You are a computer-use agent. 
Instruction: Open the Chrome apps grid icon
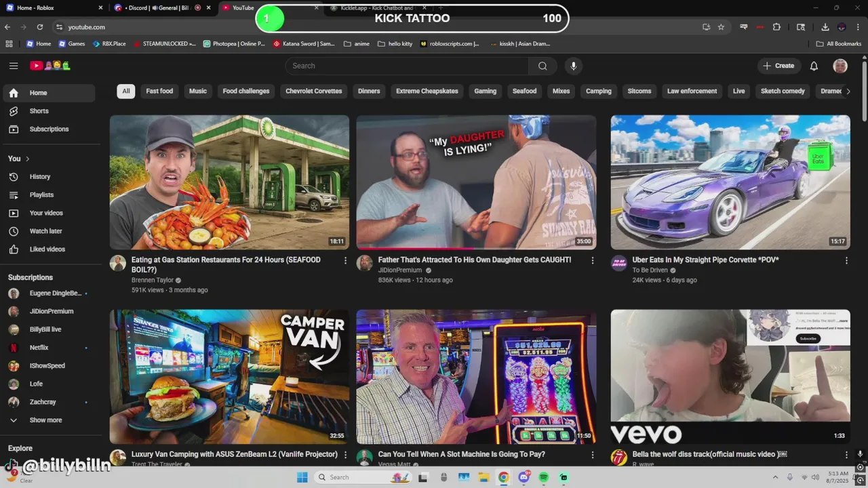pyautogui.click(x=9, y=43)
